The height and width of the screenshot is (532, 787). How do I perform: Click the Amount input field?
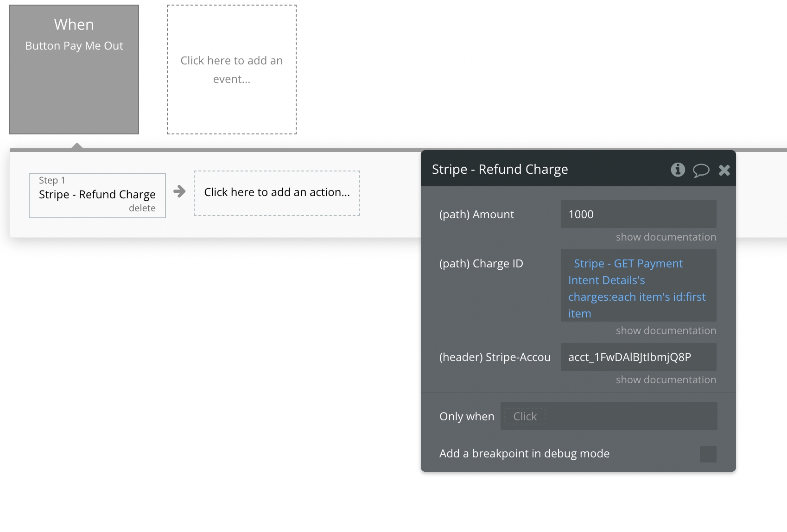point(638,214)
